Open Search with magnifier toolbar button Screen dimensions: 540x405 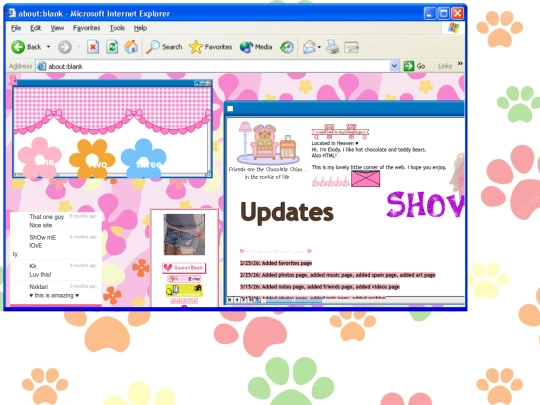tap(164, 47)
